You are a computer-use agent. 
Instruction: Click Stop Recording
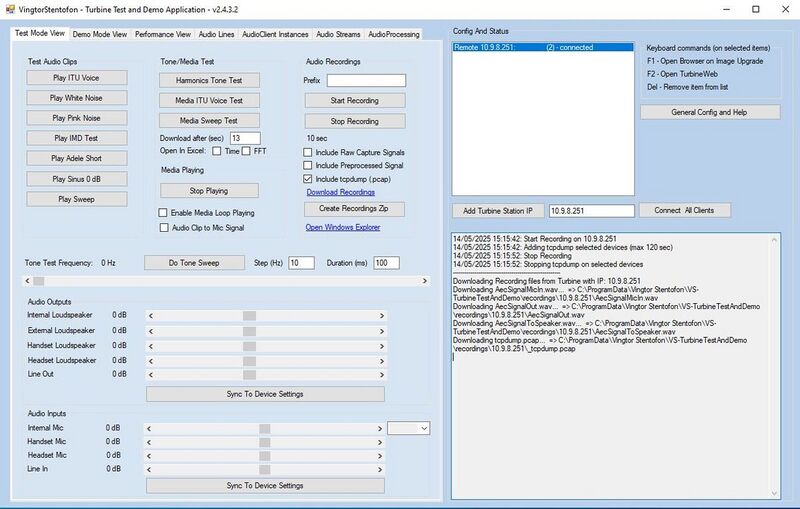[x=355, y=121]
